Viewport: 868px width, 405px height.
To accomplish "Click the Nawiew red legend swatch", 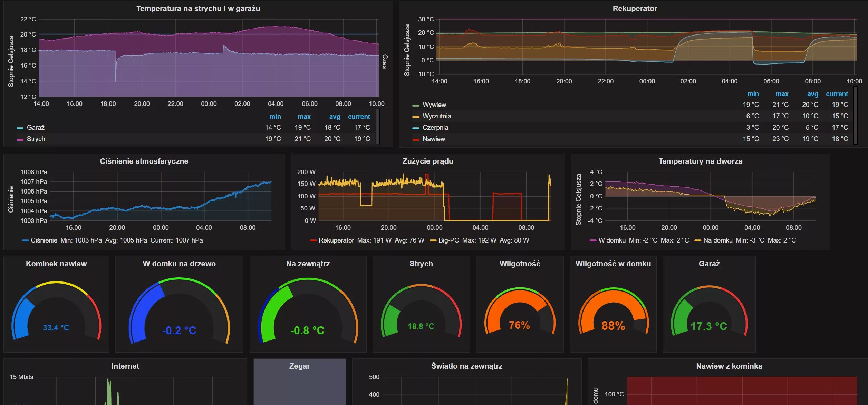I will 416,139.
